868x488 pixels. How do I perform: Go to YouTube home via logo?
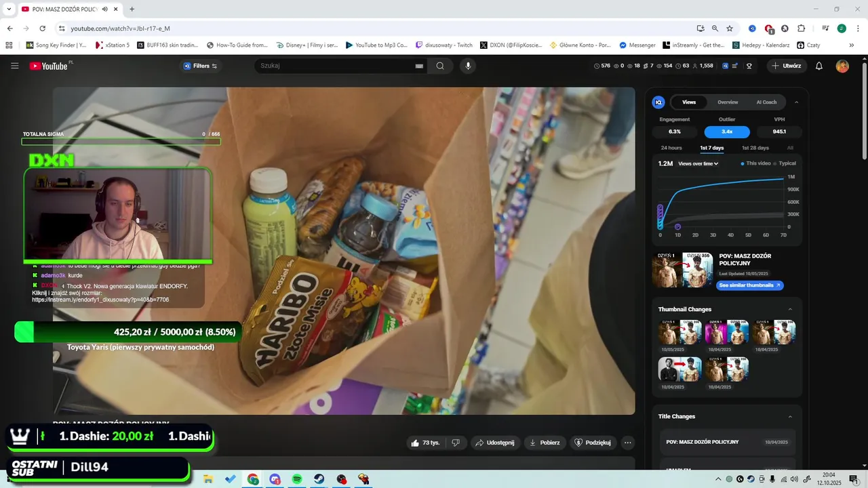pos(49,66)
